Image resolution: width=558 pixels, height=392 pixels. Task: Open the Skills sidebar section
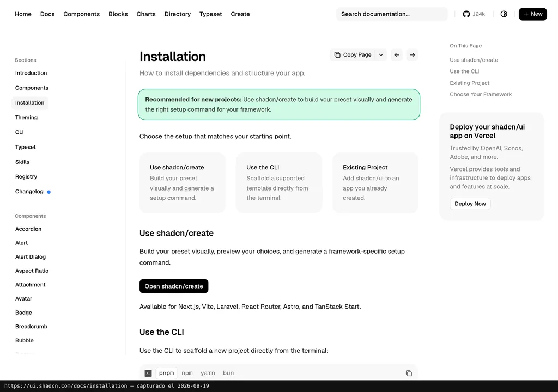(x=22, y=162)
